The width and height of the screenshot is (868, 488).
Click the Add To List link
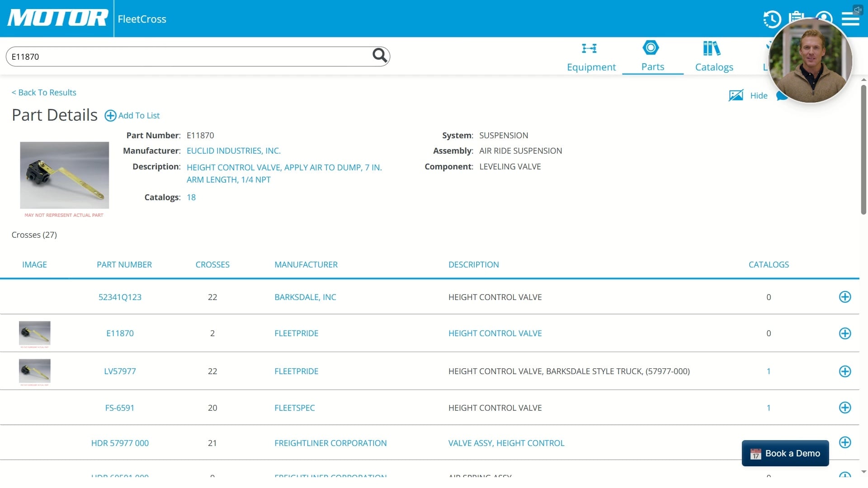[x=139, y=116]
